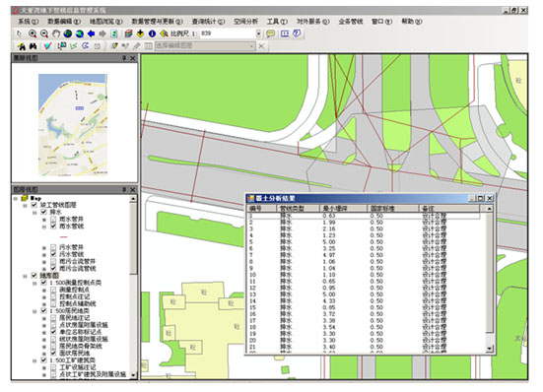Click the 国家标准 column header
Image resolution: width=543 pixels, height=392 pixels.
pos(392,208)
